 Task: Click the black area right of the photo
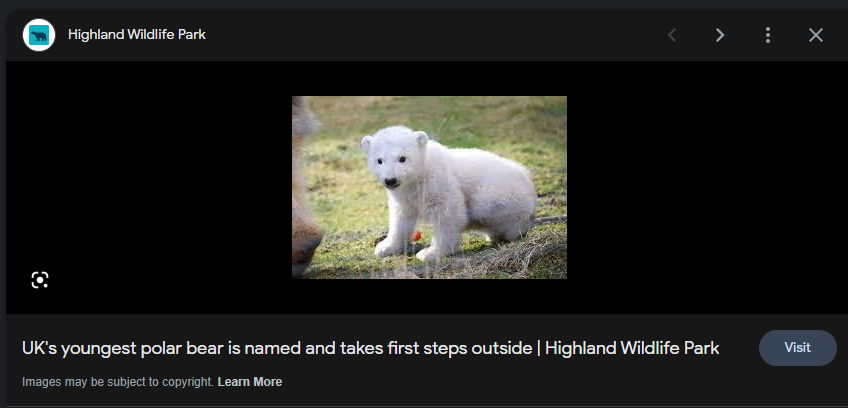tap(703, 187)
